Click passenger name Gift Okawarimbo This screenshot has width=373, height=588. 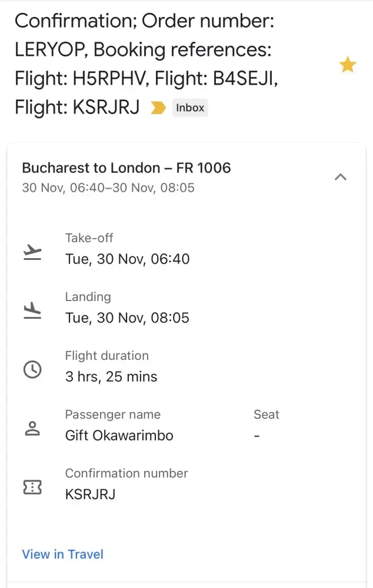[119, 435]
